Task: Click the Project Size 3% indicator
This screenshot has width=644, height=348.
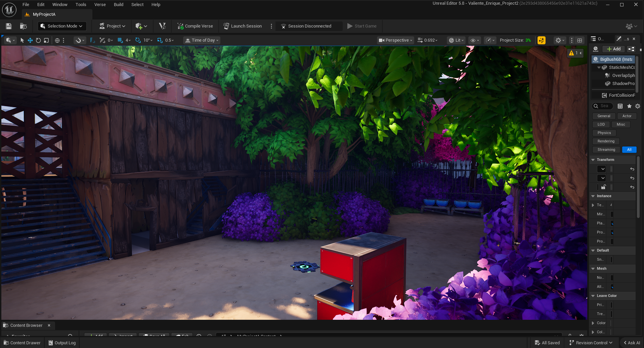Action: tap(515, 40)
